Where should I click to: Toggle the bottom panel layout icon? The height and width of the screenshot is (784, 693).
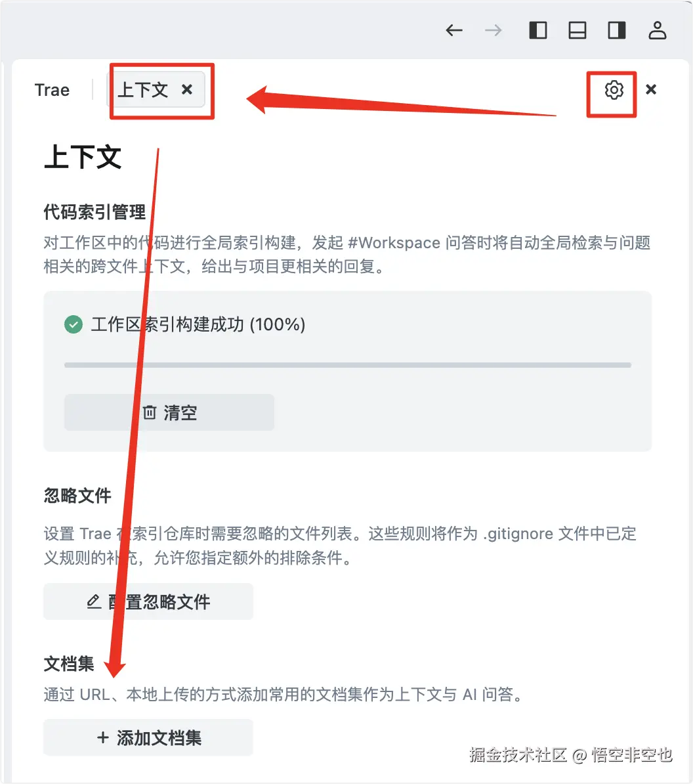click(x=577, y=30)
